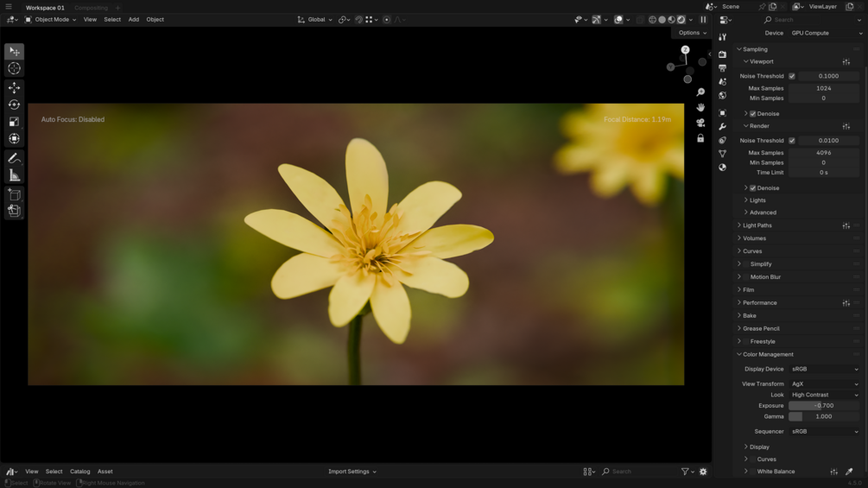Toggle render Noise Threshold checkbox
The image size is (868, 488).
tap(792, 141)
